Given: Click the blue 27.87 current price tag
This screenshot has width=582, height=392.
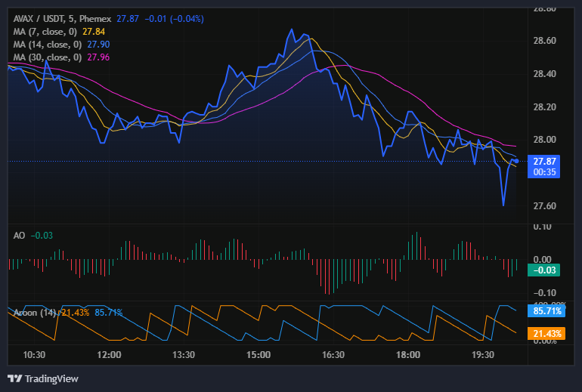Looking at the screenshot, I should [x=544, y=162].
